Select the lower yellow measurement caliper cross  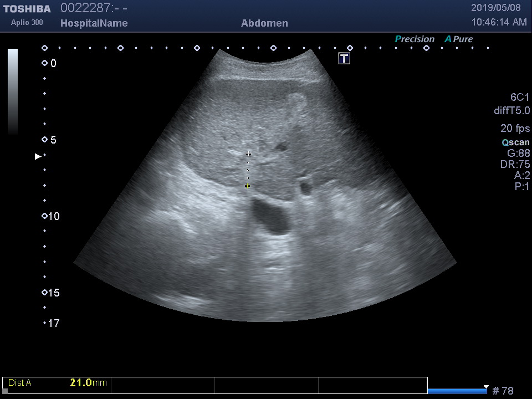[x=247, y=186]
